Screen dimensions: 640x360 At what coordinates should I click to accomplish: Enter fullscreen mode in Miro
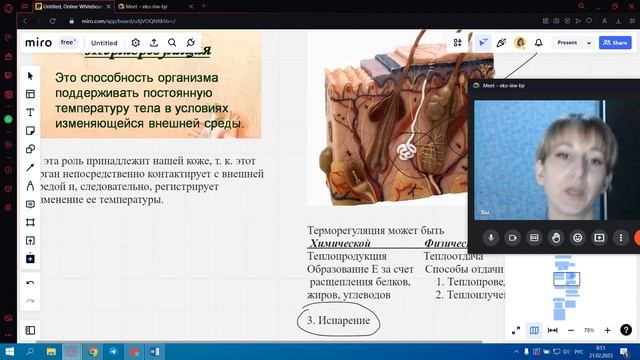coord(516,330)
